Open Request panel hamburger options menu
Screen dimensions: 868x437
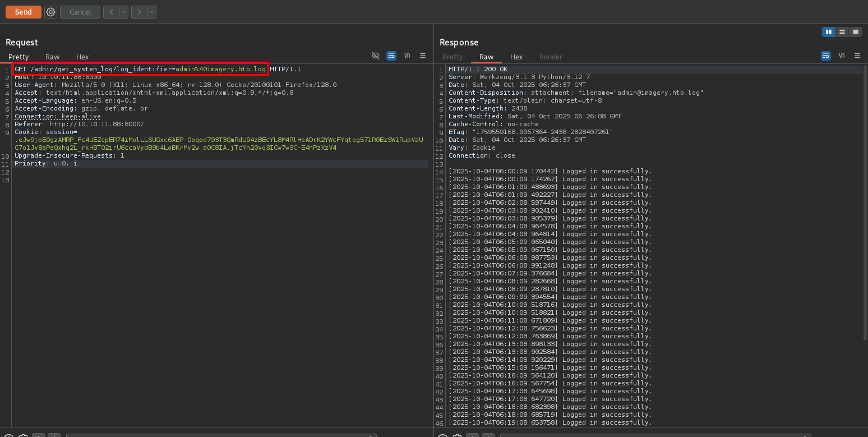[x=423, y=56]
